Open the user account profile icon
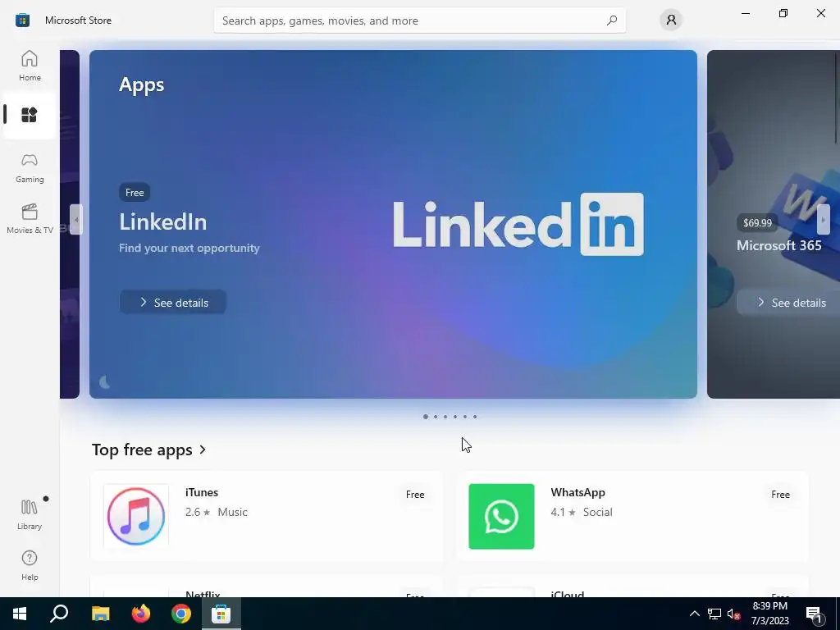Image resolution: width=840 pixels, height=630 pixels. (x=671, y=21)
